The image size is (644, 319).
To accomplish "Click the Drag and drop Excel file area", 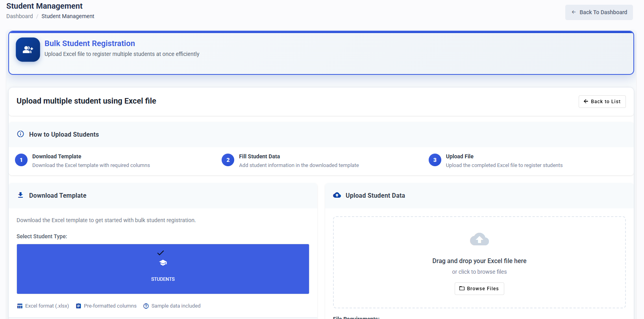I will 479,262.
